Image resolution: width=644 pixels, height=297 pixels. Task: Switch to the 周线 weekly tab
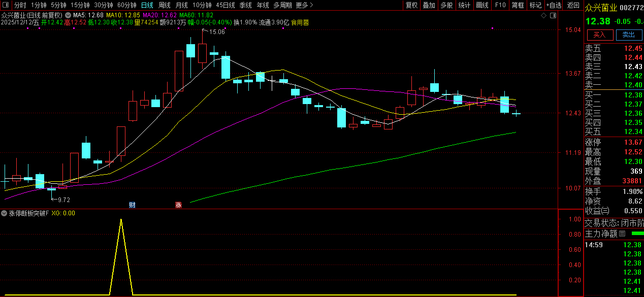pos(165,5)
